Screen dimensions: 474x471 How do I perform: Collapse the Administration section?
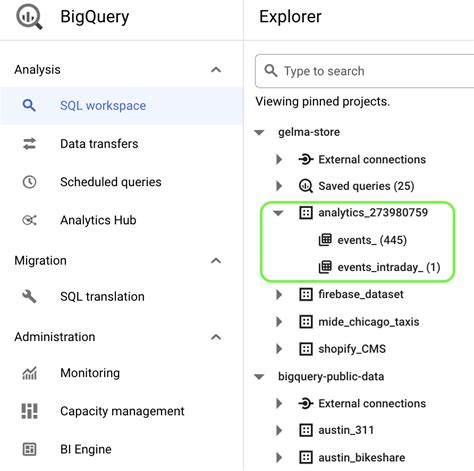(216, 337)
